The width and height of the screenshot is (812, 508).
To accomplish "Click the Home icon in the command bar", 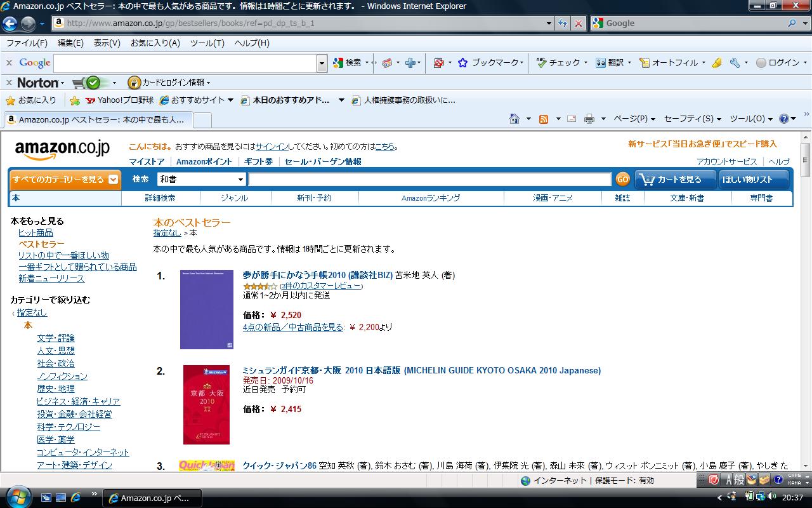I will (515, 119).
